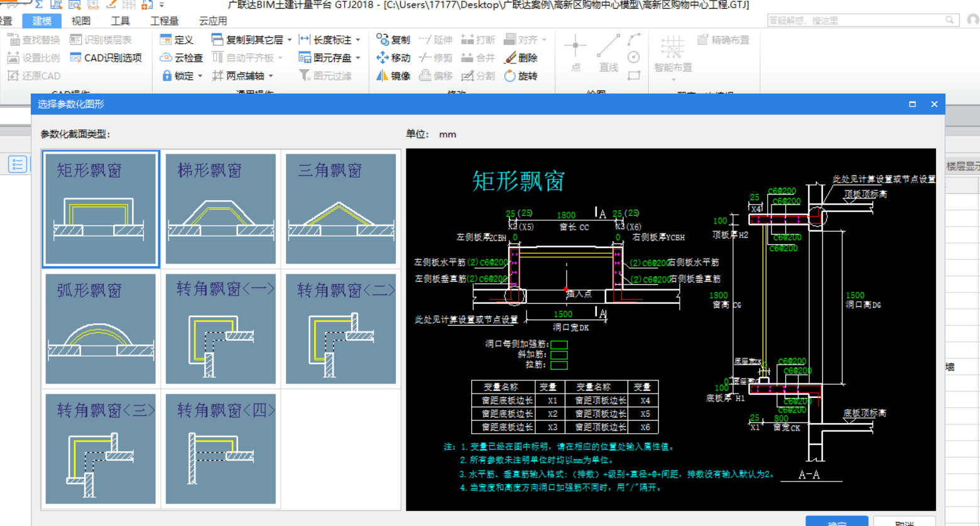This screenshot has height=526, width=980.
Task: Click 图元过滤 tool
Action: pos(325,76)
